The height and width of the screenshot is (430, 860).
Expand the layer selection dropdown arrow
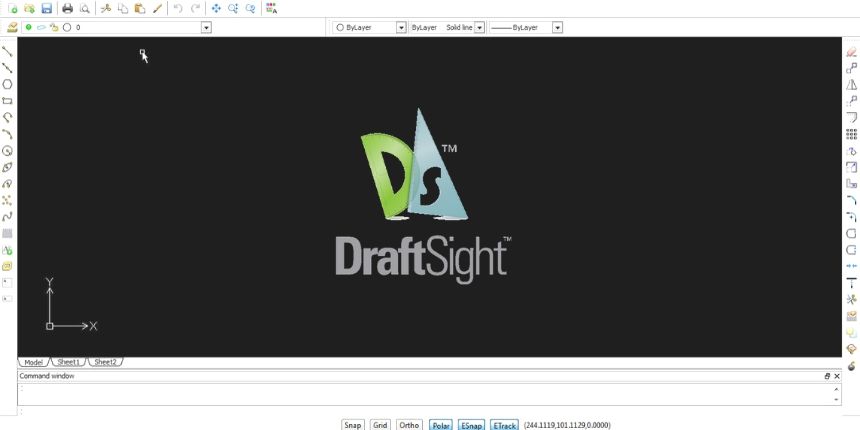point(206,27)
